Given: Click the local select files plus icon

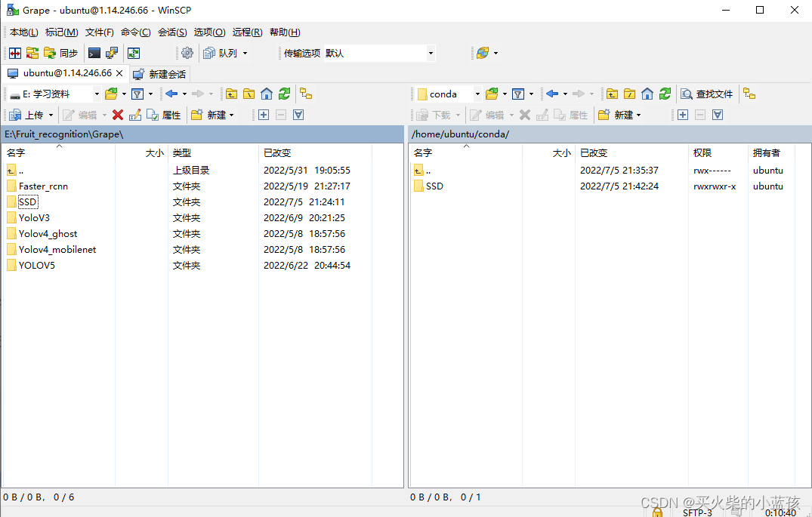Looking at the screenshot, I should pyautogui.click(x=264, y=115).
